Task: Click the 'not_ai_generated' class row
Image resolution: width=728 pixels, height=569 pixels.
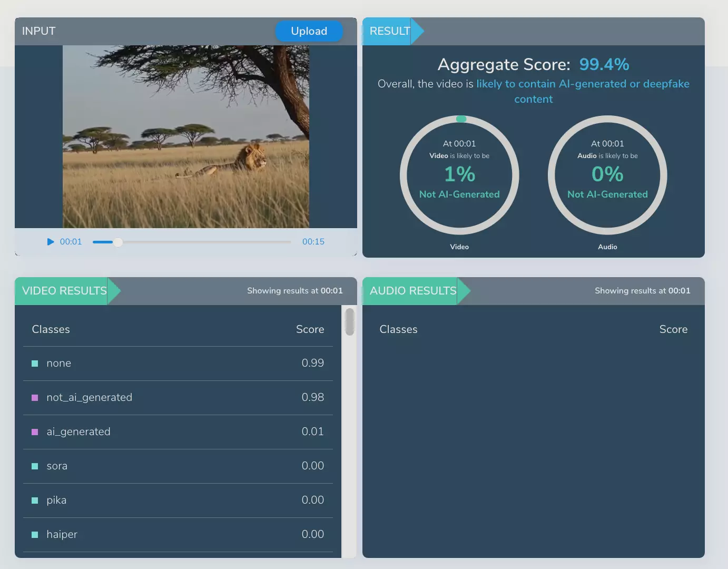Action: 178,398
